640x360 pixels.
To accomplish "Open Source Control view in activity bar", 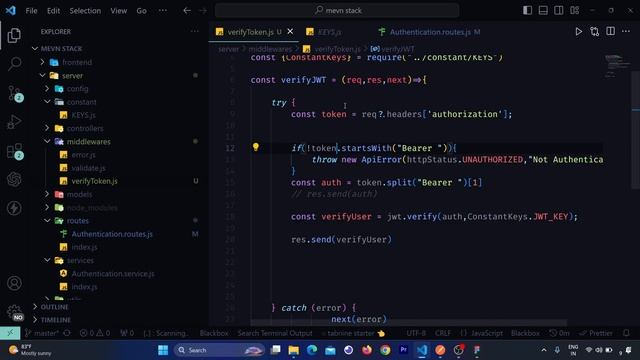I will pyautogui.click(x=15, y=94).
